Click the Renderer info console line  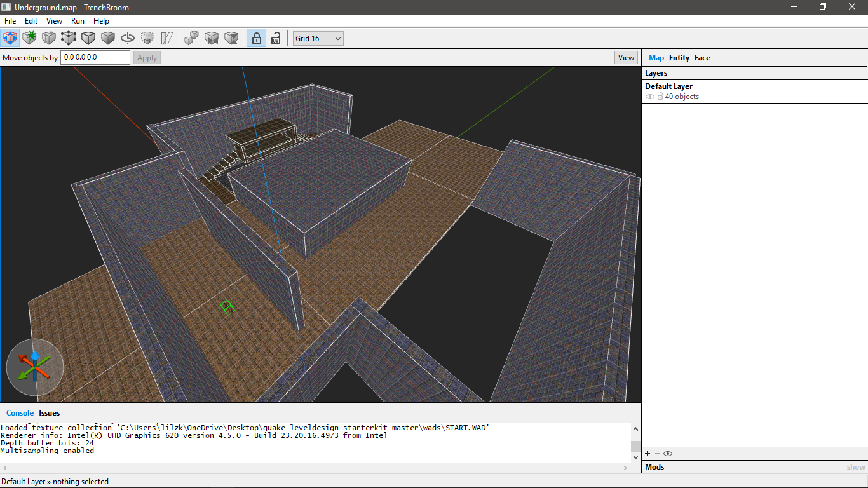click(x=194, y=435)
